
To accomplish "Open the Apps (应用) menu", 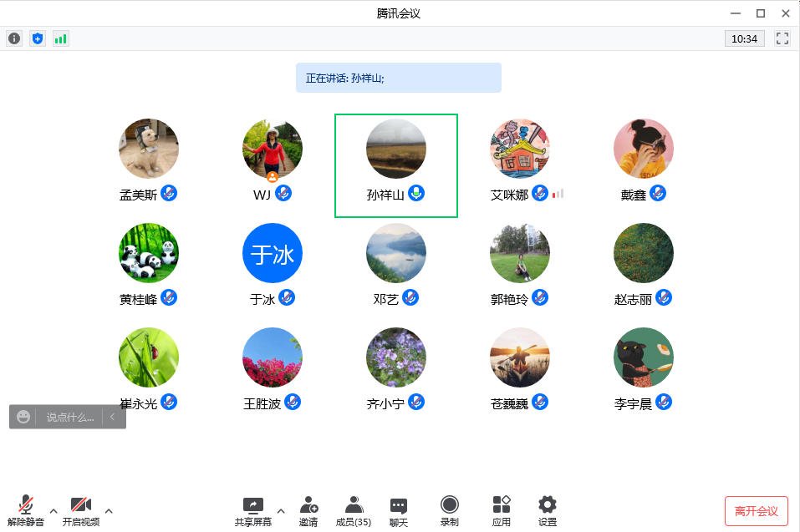I will click(502, 510).
